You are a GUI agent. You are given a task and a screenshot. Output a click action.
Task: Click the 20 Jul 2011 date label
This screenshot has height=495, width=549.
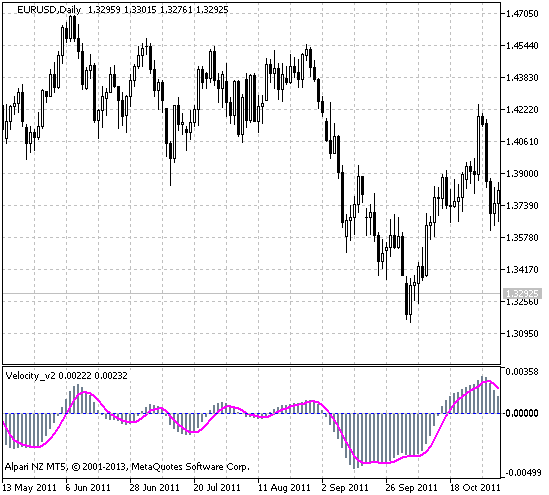pyautogui.click(x=217, y=488)
